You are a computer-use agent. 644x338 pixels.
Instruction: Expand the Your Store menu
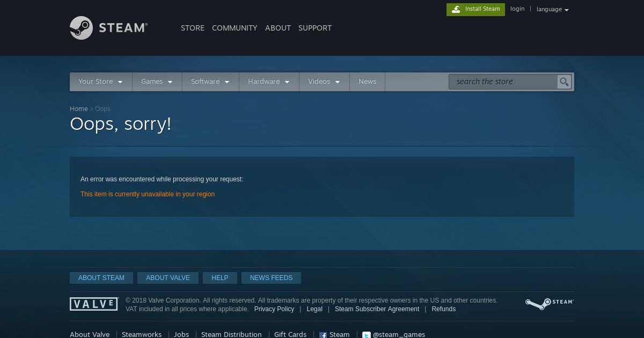(x=101, y=82)
